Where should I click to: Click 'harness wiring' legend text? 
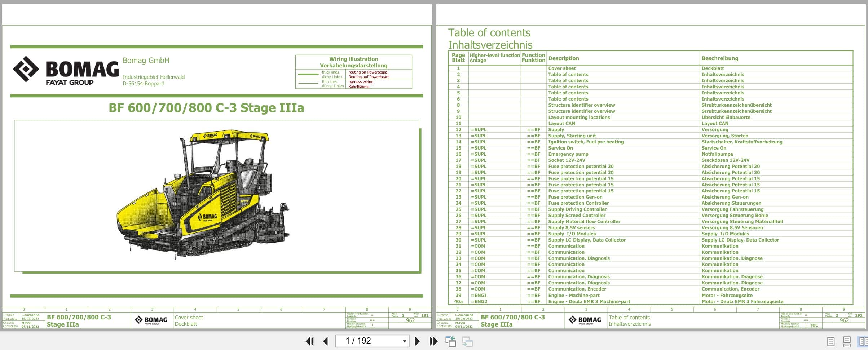[x=361, y=82]
